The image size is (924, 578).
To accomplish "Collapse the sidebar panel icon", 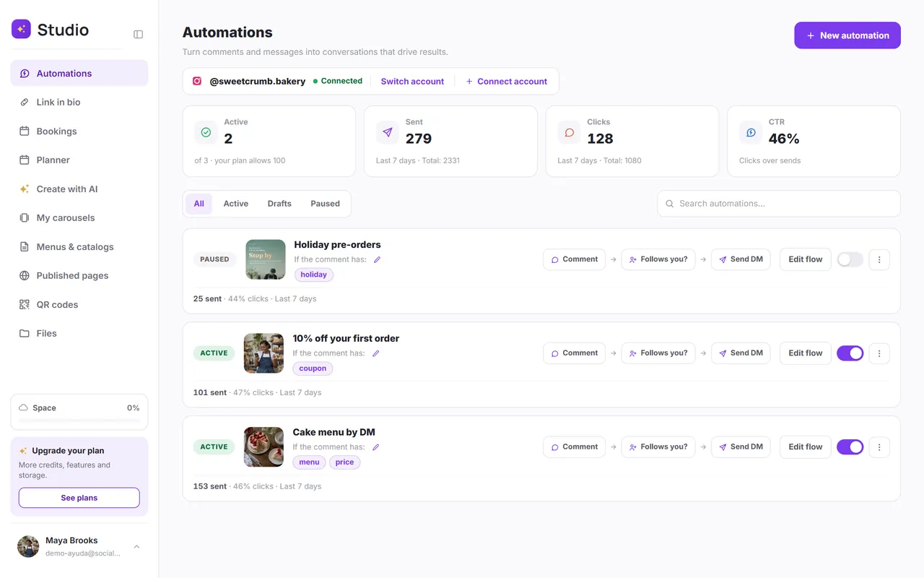I will pos(139,34).
